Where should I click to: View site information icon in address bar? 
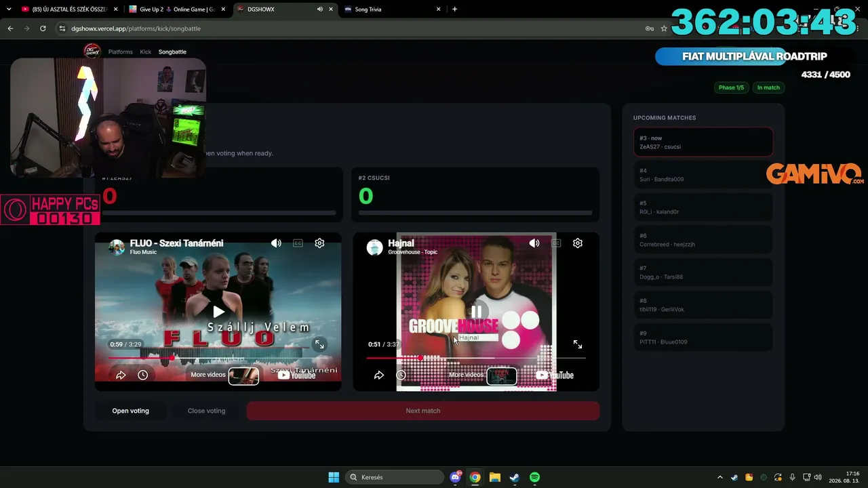(62, 28)
